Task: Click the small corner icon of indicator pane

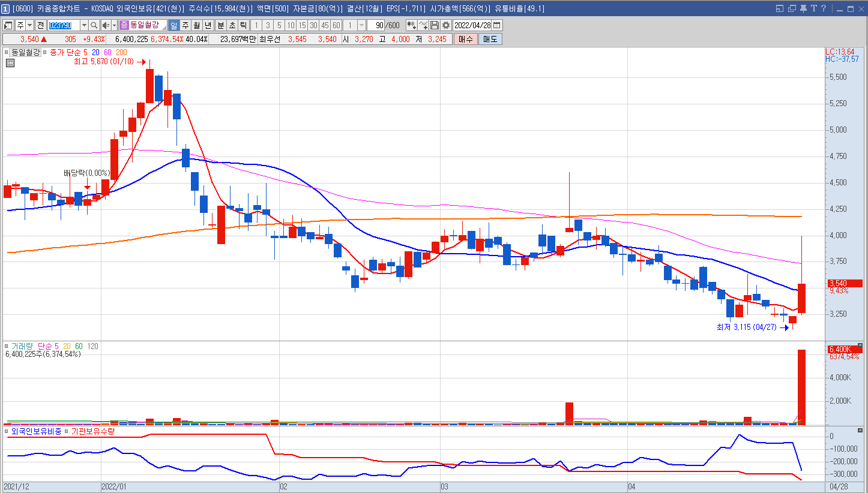Action: [x=860, y=430]
